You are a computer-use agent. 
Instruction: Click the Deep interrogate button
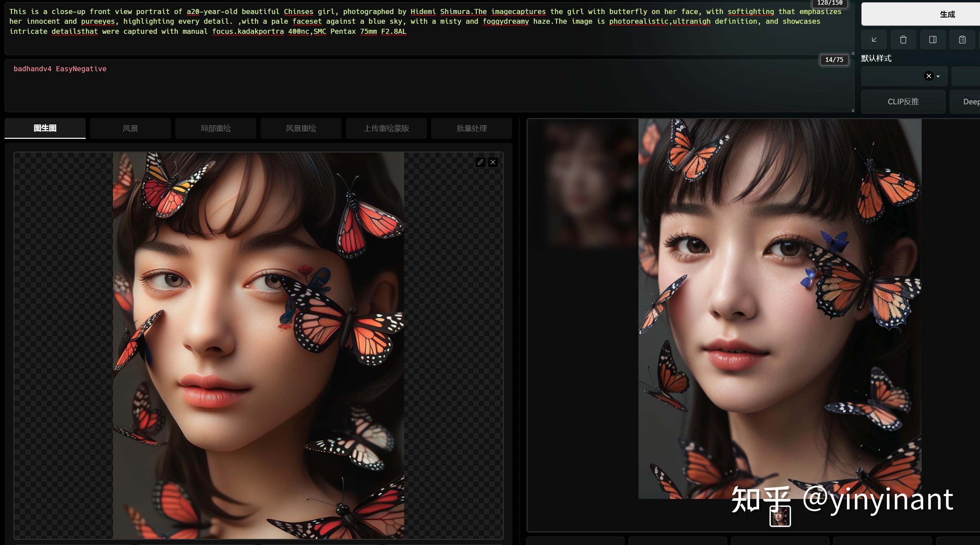tap(968, 101)
